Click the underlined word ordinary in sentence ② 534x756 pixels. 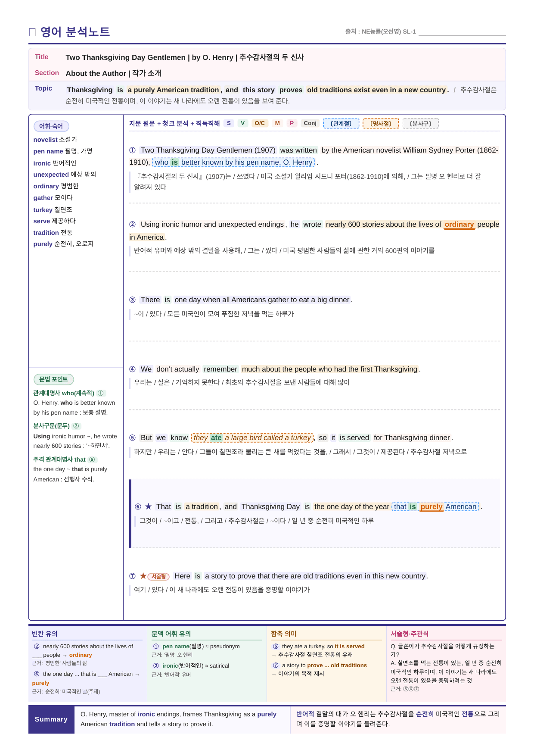(x=459, y=225)
